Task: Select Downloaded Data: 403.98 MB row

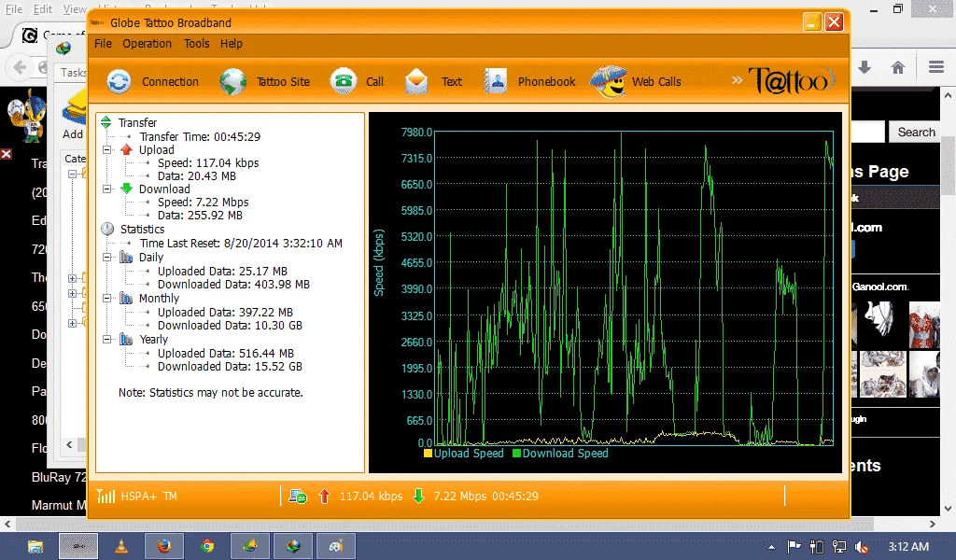Action: click(x=233, y=285)
